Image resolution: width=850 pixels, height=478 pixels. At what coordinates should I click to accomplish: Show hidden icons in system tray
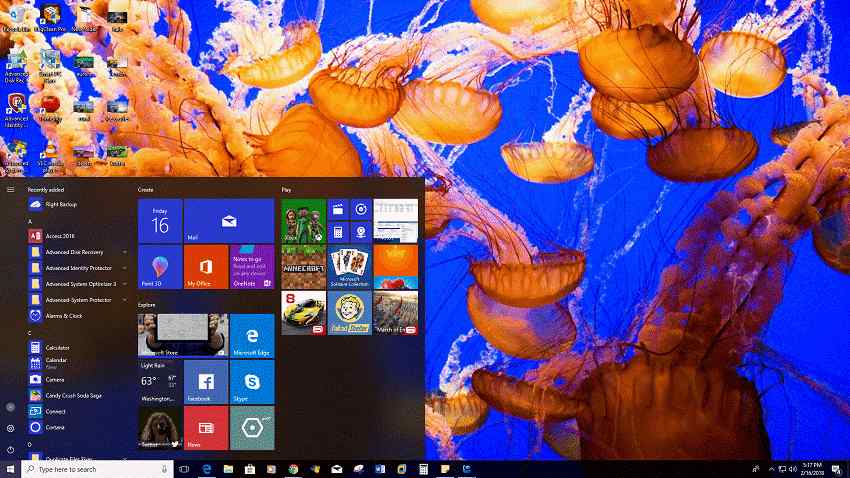pos(771,469)
